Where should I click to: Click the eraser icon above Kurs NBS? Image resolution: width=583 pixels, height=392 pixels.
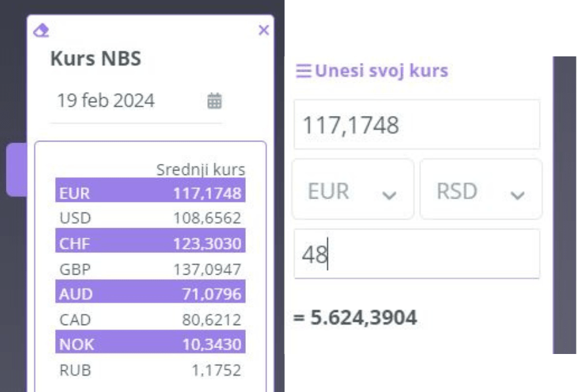click(41, 30)
